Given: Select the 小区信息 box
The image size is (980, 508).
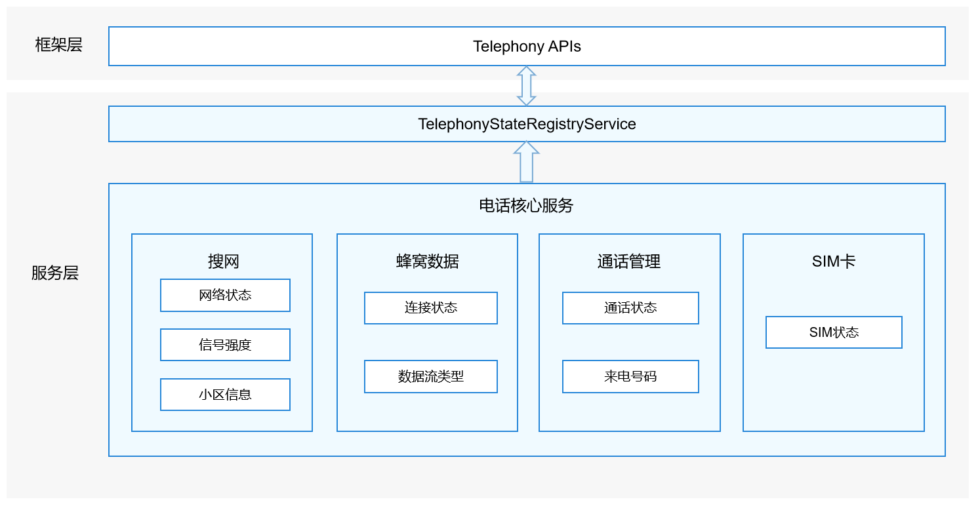Looking at the screenshot, I should [225, 395].
